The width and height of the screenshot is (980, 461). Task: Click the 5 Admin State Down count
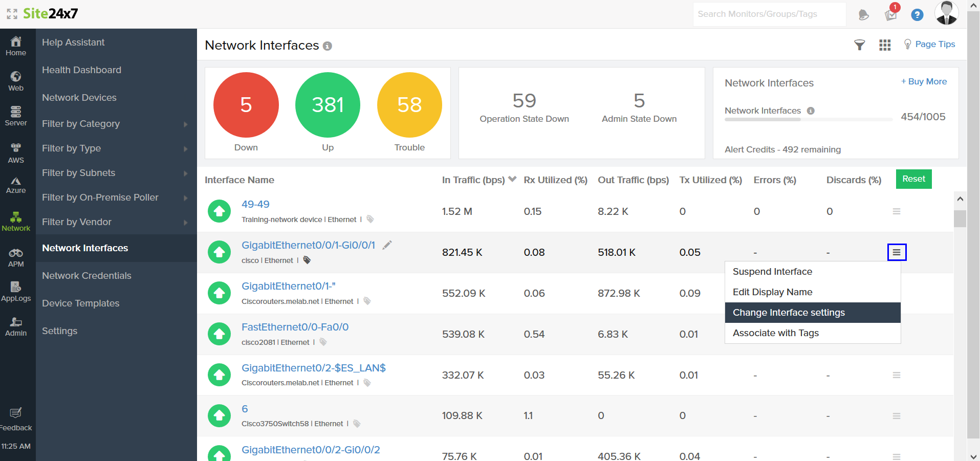point(639,101)
